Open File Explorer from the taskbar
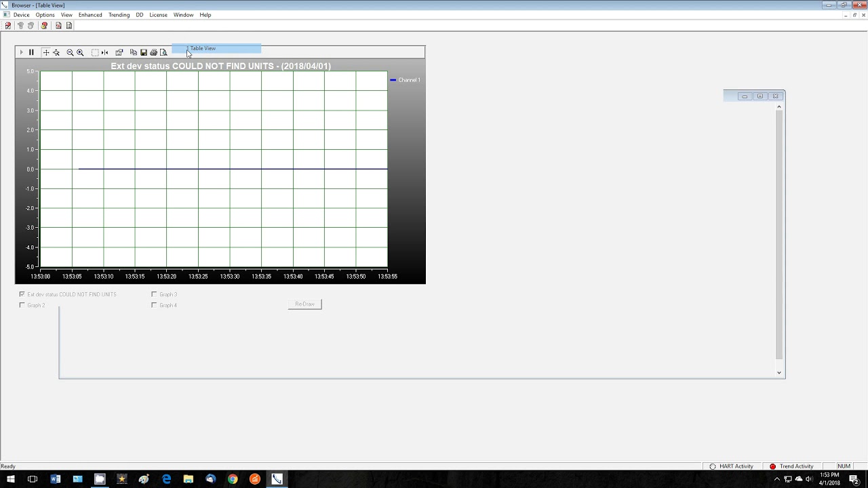 pos(189,479)
